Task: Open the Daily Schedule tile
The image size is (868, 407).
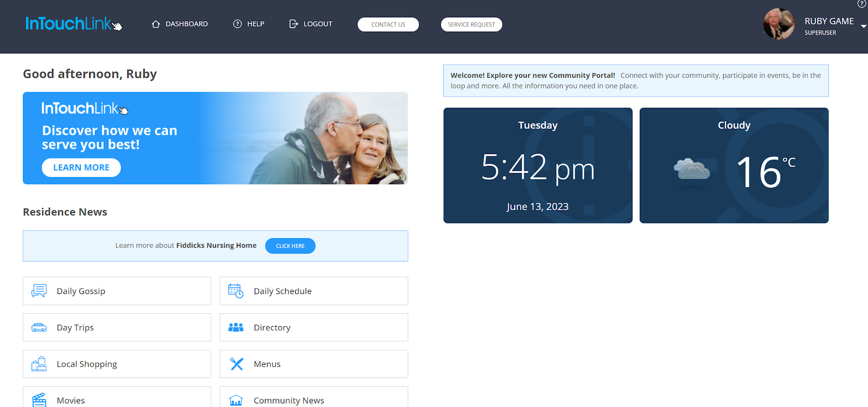Action: pos(314,291)
